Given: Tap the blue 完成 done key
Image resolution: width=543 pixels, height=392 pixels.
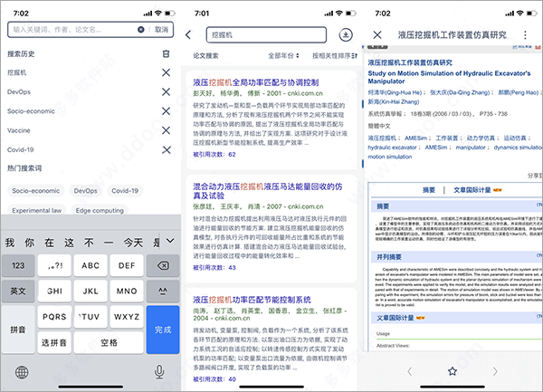Looking at the screenshot, I should click(x=163, y=330).
